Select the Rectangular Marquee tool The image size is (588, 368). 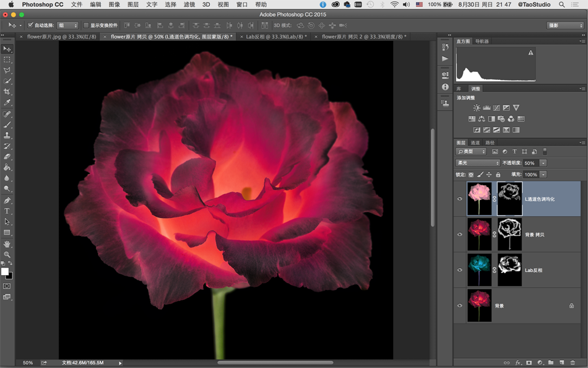point(7,59)
